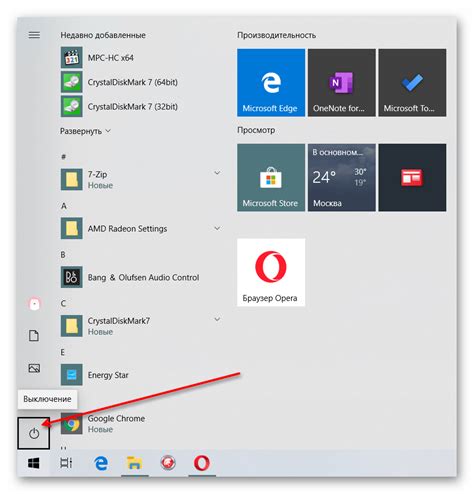Open the red News tile
Viewport: 474px width, 494px height.
click(x=412, y=178)
